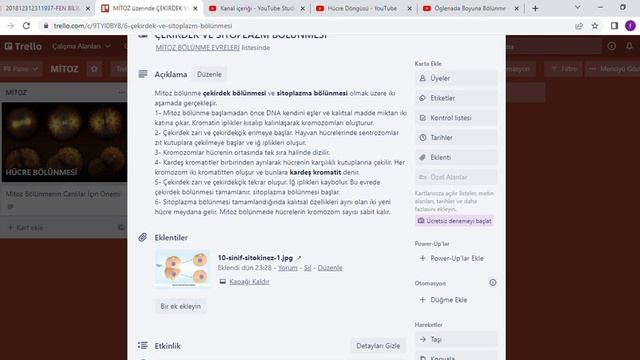Open the HÜCRE BÖLÜNMESİ card cover
Image resolution: width=640 pixels, height=360 pixels.
point(64,142)
